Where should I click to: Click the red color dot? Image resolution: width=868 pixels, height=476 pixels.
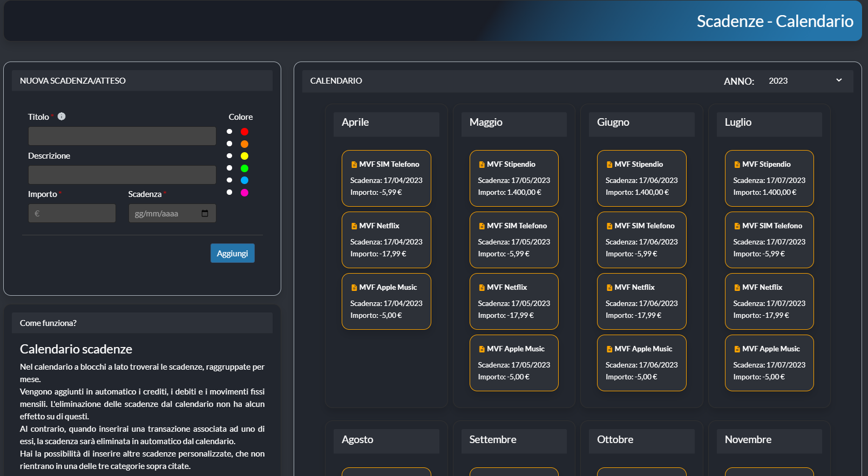click(245, 132)
